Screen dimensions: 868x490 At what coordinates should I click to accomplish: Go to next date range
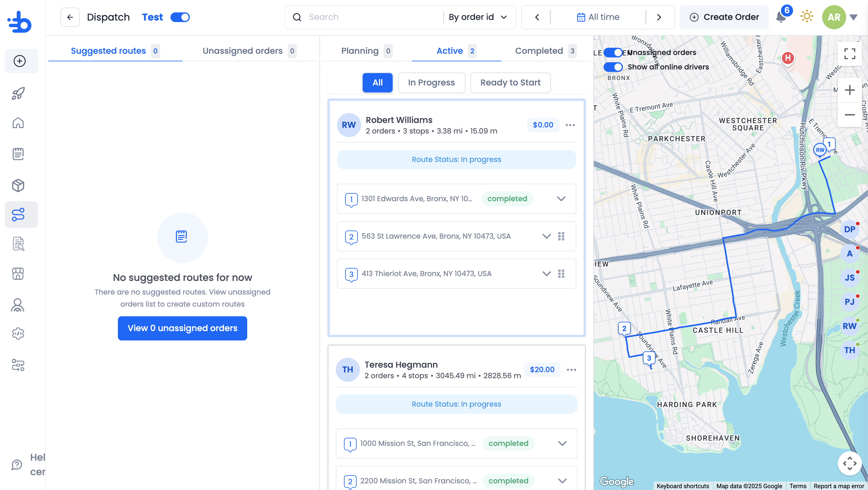(x=659, y=17)
